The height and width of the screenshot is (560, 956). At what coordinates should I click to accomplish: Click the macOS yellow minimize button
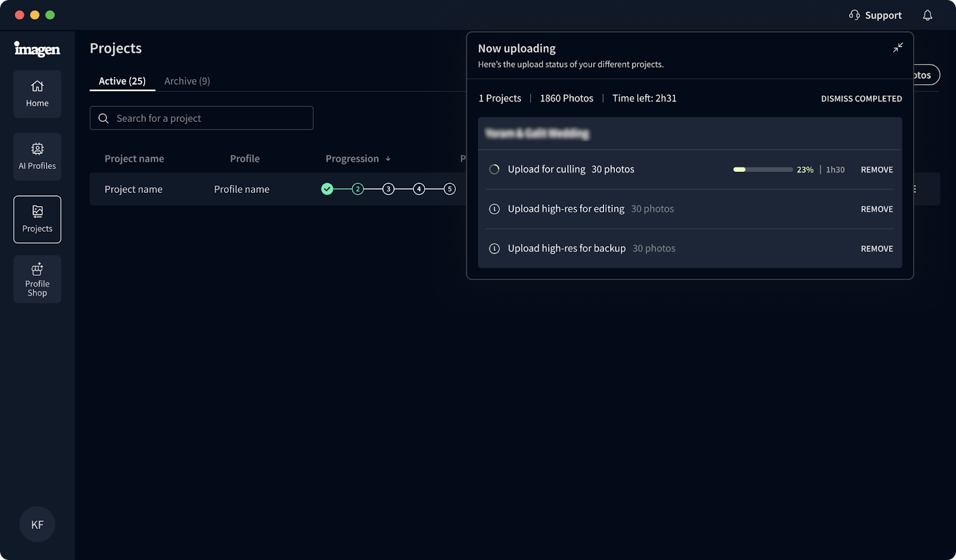(35, 15)
